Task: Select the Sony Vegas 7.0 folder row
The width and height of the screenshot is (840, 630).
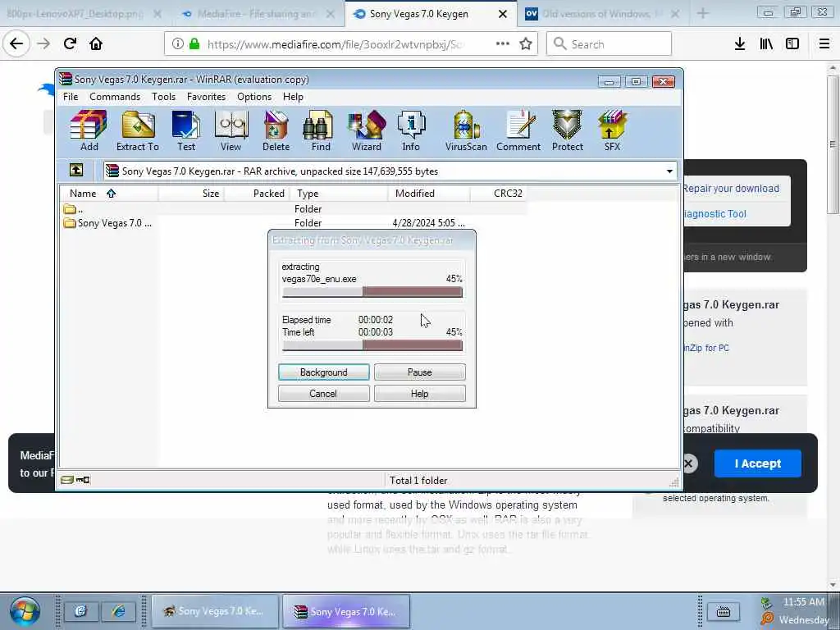Action: 294,223
